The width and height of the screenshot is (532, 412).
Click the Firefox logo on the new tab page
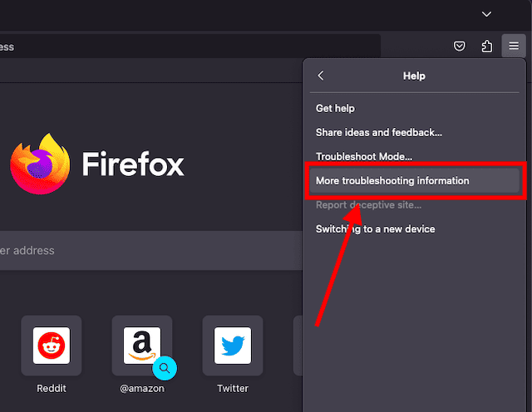[39, 164]
